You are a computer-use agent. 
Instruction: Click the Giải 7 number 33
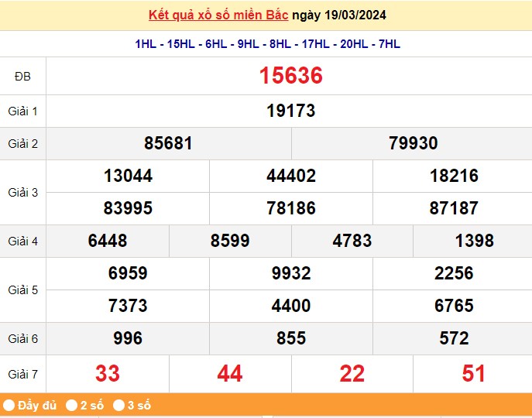click(108, 374)
